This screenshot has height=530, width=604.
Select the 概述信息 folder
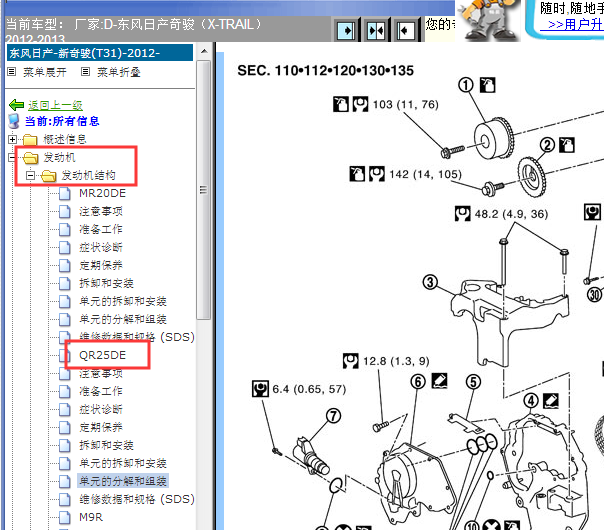click(64, 139)
